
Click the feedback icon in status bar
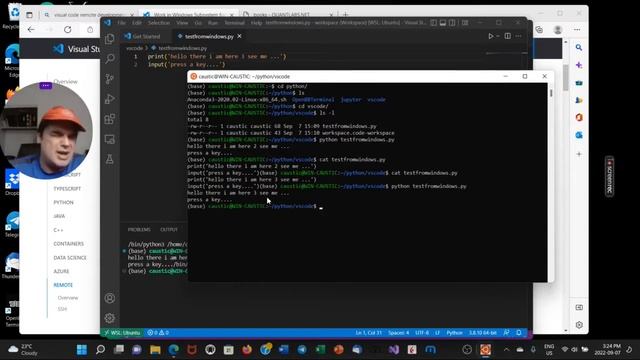(506, 333)
